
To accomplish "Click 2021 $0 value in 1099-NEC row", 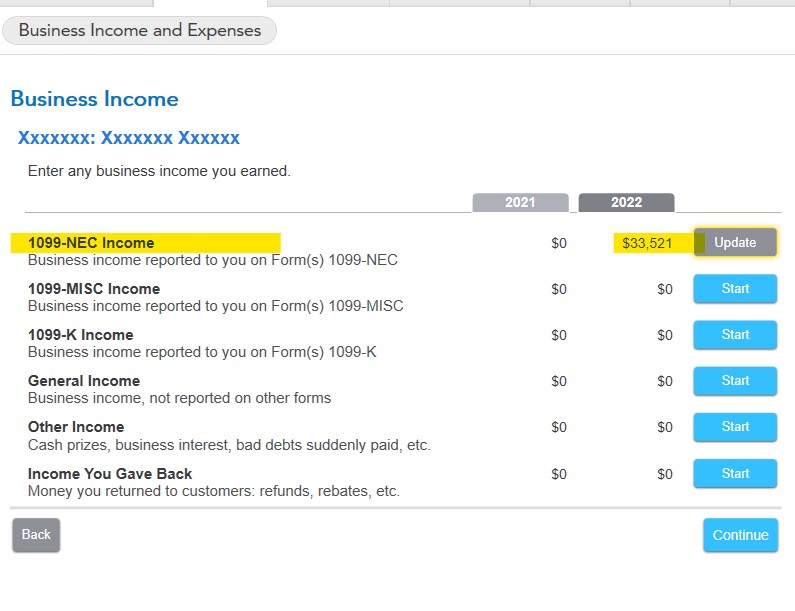I will pyautogui.click(x=559, y=243).
